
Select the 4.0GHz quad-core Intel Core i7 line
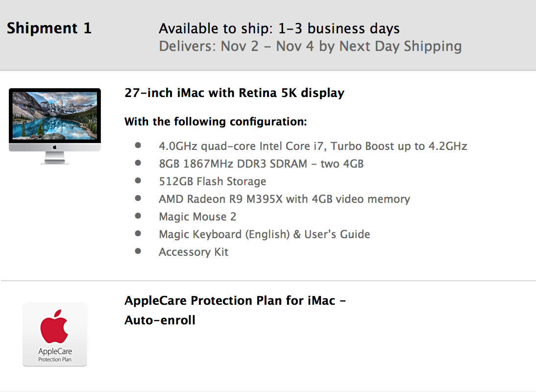(313, 146)
